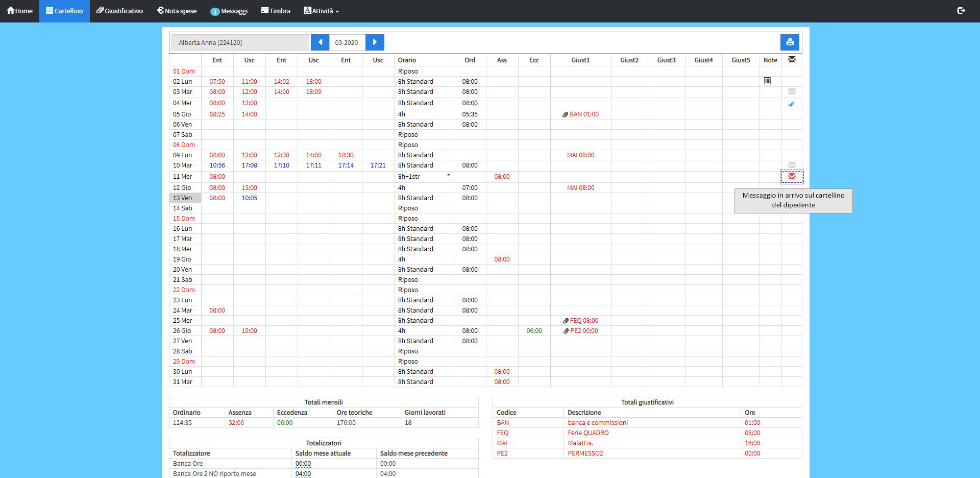Click the Alberta Anna employee field
Screen dimensions: 980x478
pyautogui.click(x=240, y=42)
